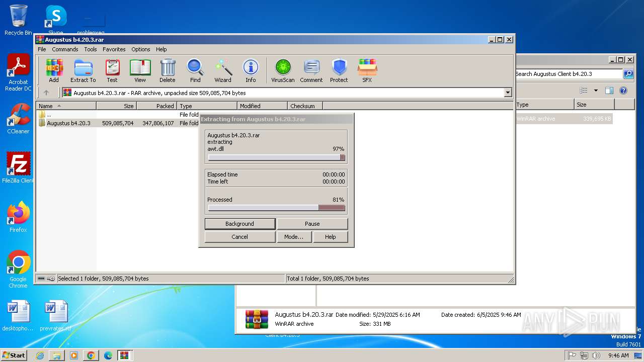Open the File menu

pyautogui.click(x=42, y=49)
